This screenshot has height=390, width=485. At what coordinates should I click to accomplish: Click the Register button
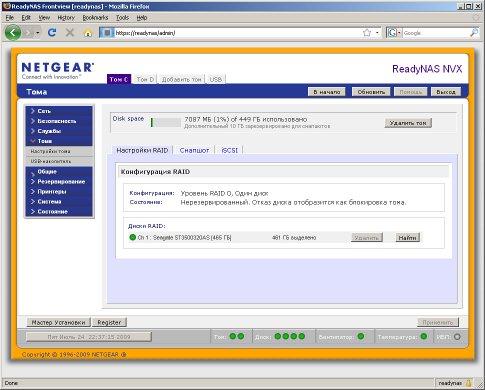pos(109,322)
